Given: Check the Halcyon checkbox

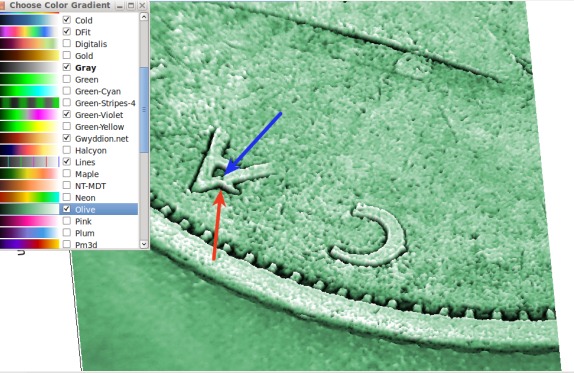Looking at the screenshot, I should click(x=67, y=150).
